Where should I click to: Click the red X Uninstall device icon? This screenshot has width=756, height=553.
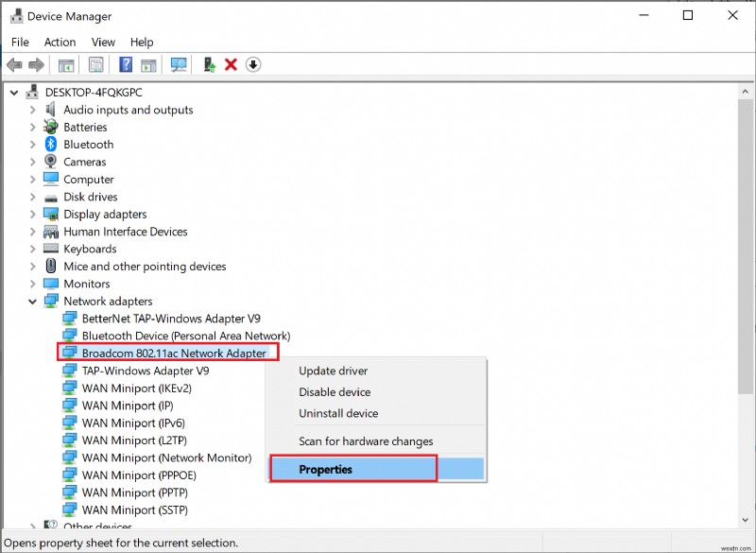(231, 64)
